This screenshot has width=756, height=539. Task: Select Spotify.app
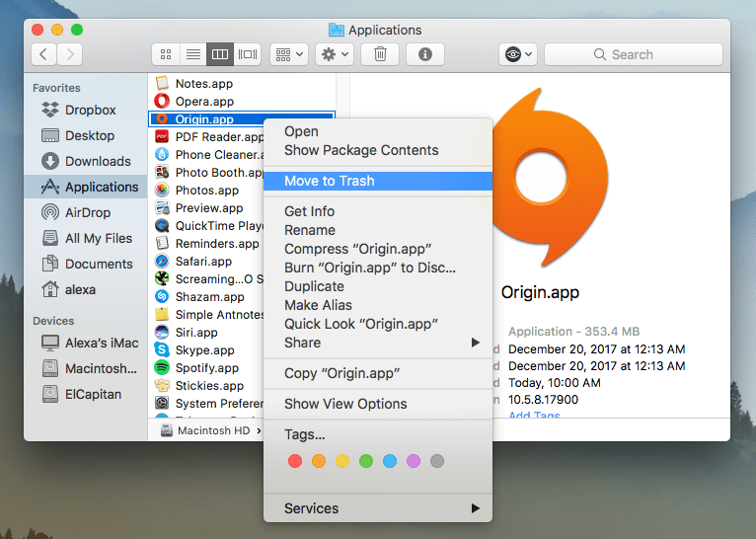tap(207, 368)
